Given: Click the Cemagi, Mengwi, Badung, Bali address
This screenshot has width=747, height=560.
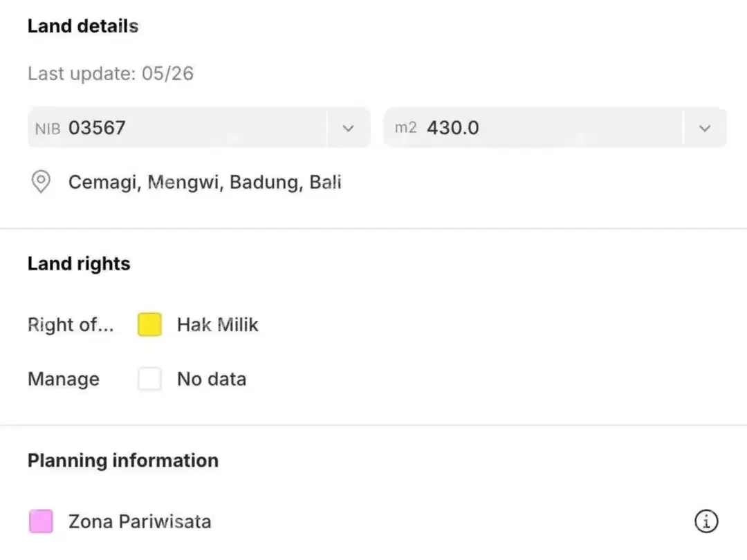Looking at the screenshot, I should [205, 183].
